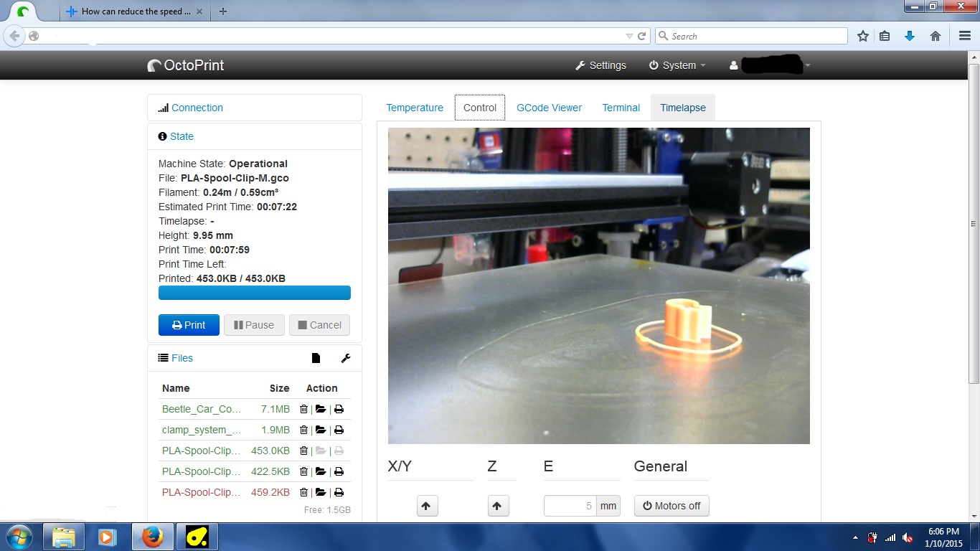Select the 'How can reduce the speed' browser tab
This screenshot has height=551, width=980.
tap(134, 11)
